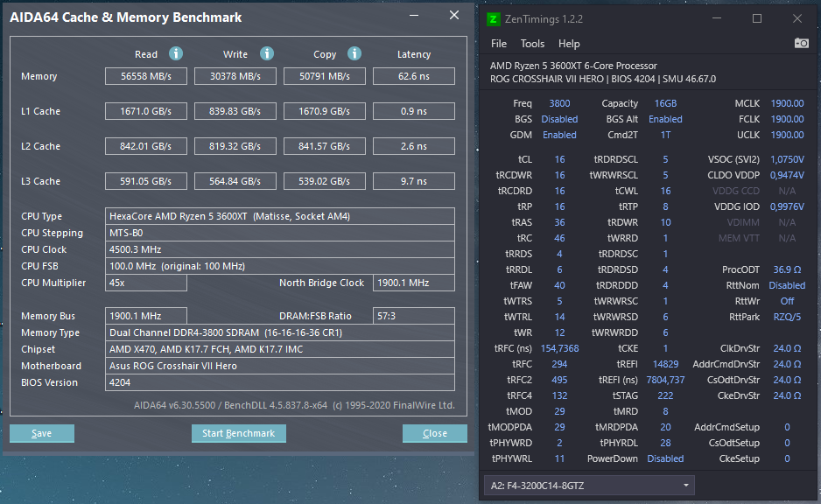This screenshot has width=821, height=504.
Task: Click L1 Cache read value 1671.0 GB/s
Action: tap(146, 111)
